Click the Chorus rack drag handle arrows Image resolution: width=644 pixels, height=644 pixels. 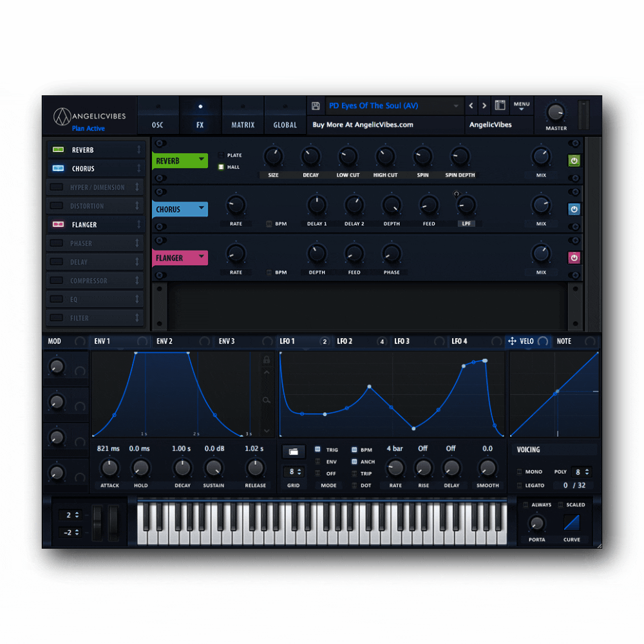(139, 168)
